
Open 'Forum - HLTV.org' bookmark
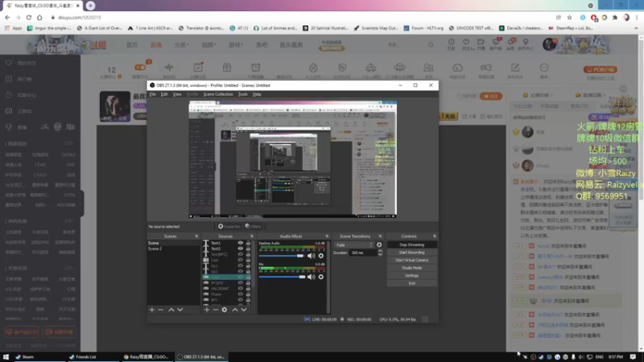click(x=423, y=28)
